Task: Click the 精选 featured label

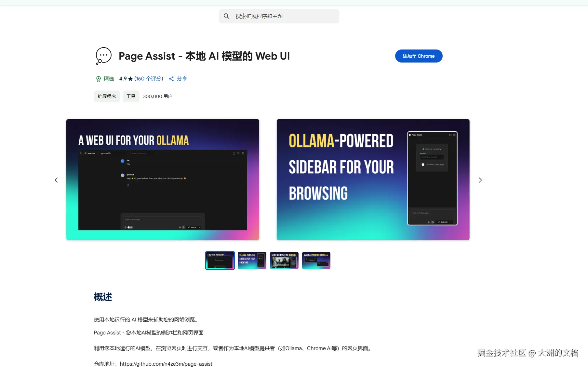Action: click(x=109, y=79)
